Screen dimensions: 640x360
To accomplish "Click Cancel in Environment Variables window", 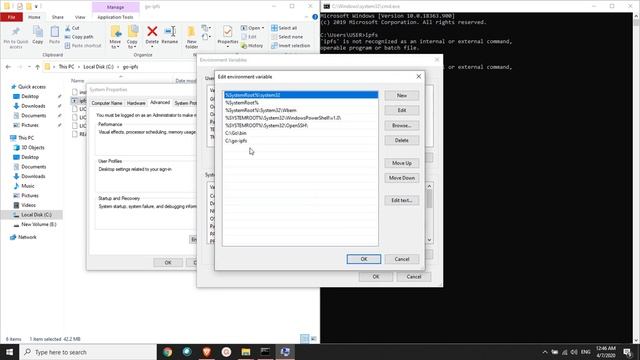I will [413, 277].
